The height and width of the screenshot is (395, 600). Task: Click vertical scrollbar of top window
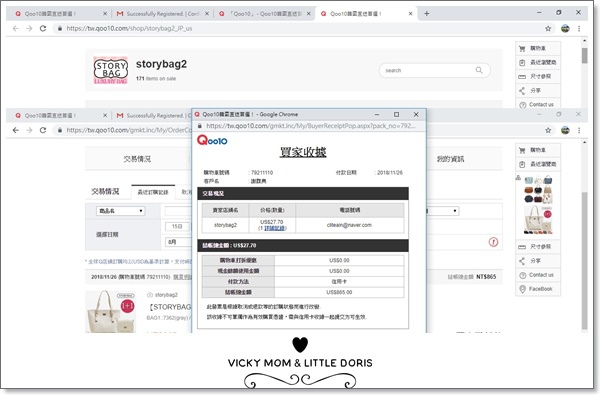584,56
